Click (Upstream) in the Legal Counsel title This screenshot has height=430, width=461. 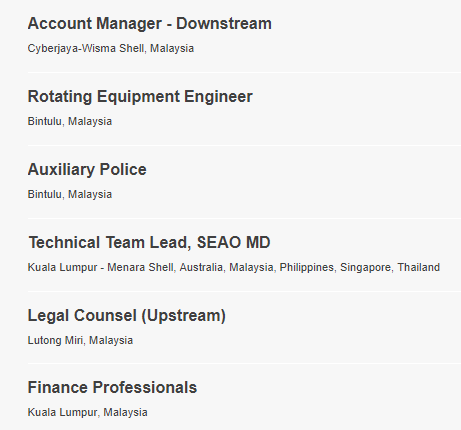(184, 316)
